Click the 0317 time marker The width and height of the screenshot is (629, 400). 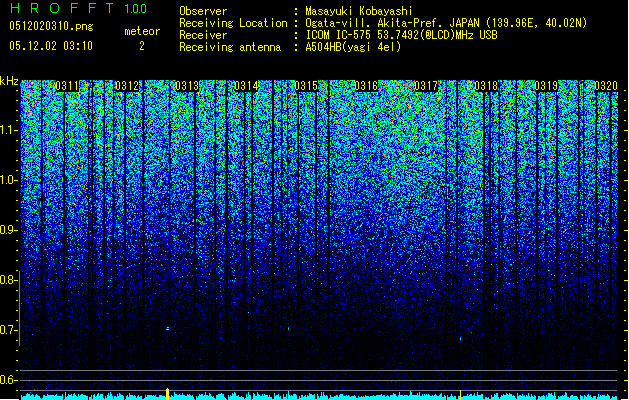click(x=426, y=86)
